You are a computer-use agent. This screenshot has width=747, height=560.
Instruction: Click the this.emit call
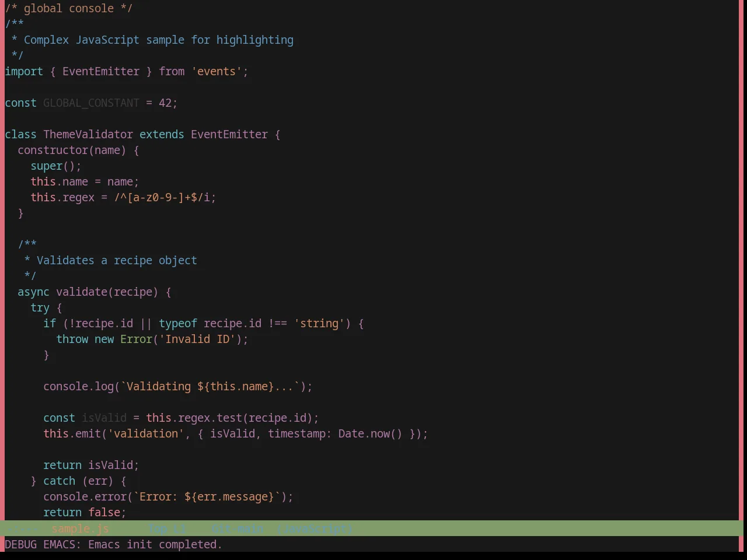[72, 433]
